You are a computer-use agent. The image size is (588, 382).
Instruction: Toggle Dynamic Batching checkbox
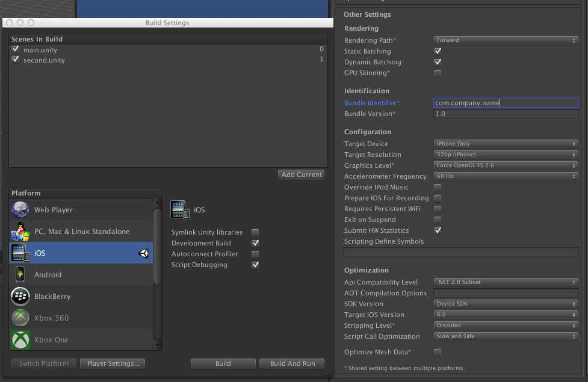click(438, 62)
